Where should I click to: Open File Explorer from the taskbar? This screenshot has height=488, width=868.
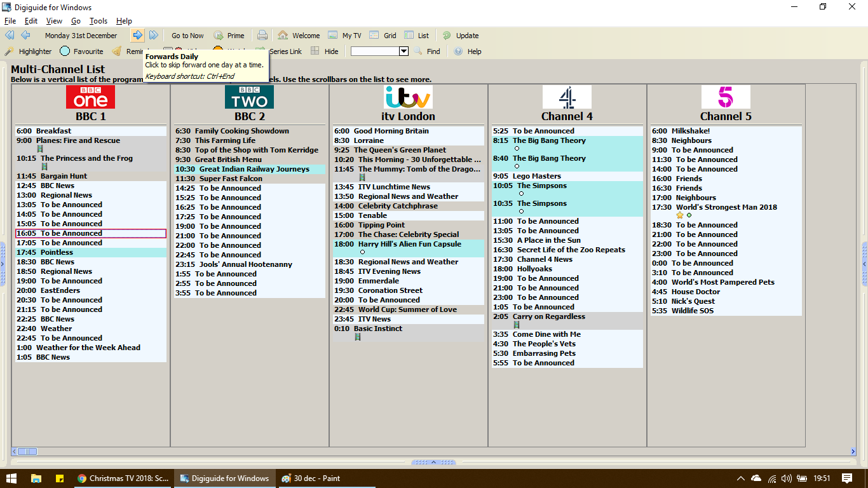[36, 478]
